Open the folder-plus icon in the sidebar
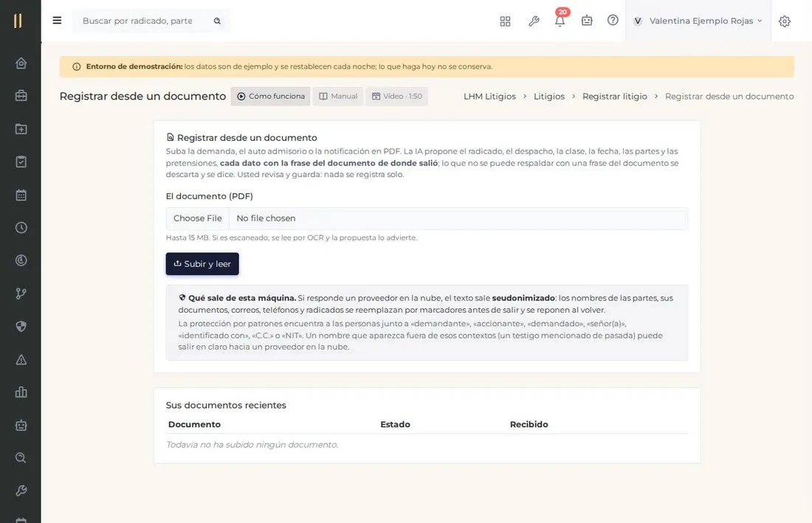The height and width of the screenshot is (523, 812). (x=21, y=129)
